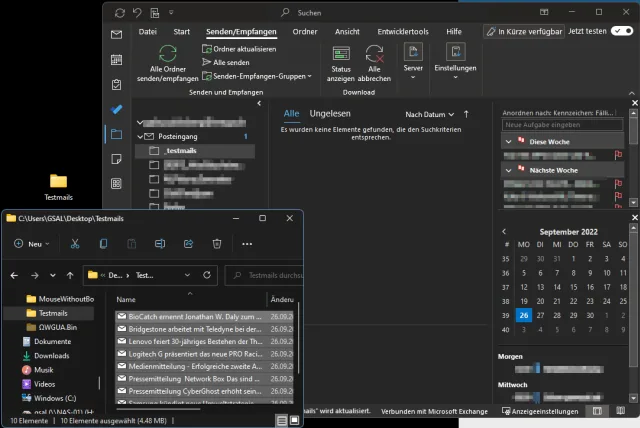The image size is (640, 428).
Task: Click the Status anzeigen icon
Action: pyautogui.click(x=342, y=53)
